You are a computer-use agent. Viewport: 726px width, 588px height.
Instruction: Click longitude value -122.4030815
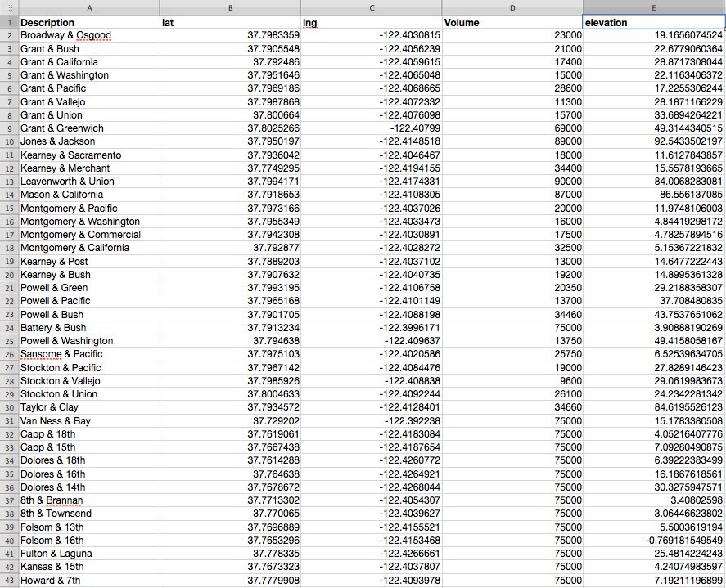coord(372,35)
